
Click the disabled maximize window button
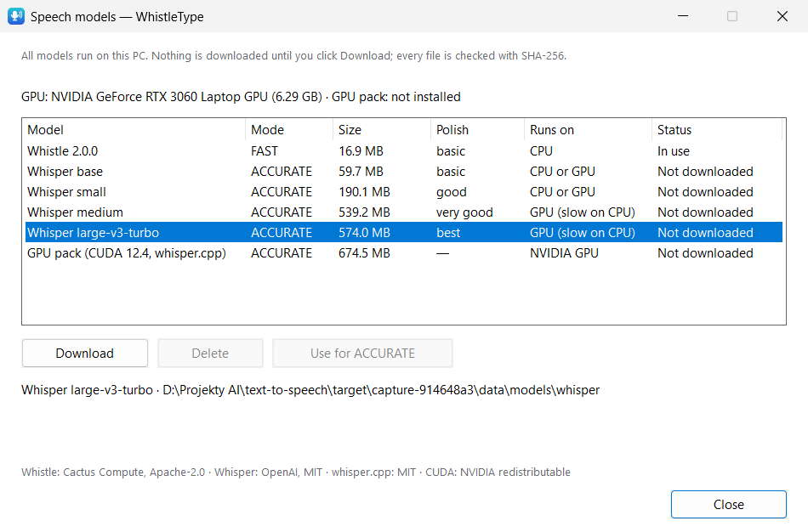(x=732, y=16)
